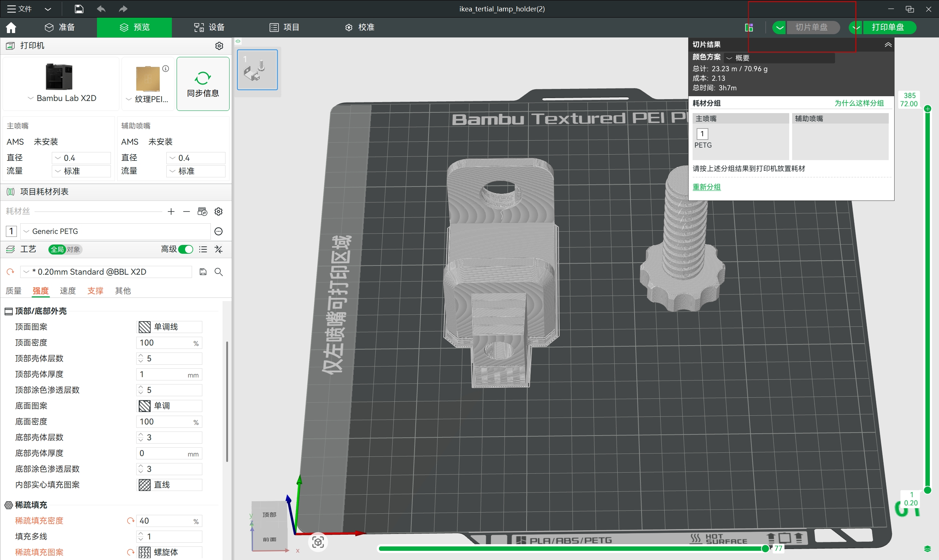
Task: Open the 内部实心填充图案 直线 dropdown
Action: tap(169, 485)
